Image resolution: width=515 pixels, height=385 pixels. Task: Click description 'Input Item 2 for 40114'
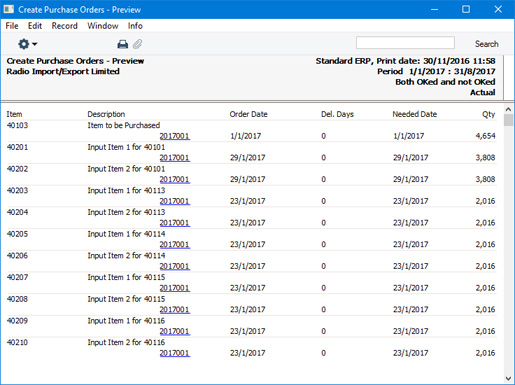point(126,255)
